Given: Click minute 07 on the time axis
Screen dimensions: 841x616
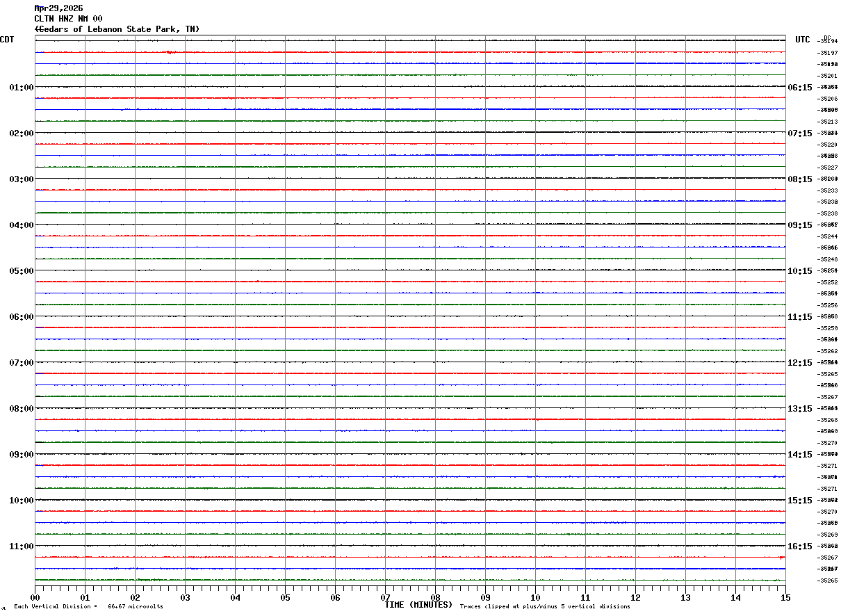Looking at the screenshot, I should [x=385, y=597].
